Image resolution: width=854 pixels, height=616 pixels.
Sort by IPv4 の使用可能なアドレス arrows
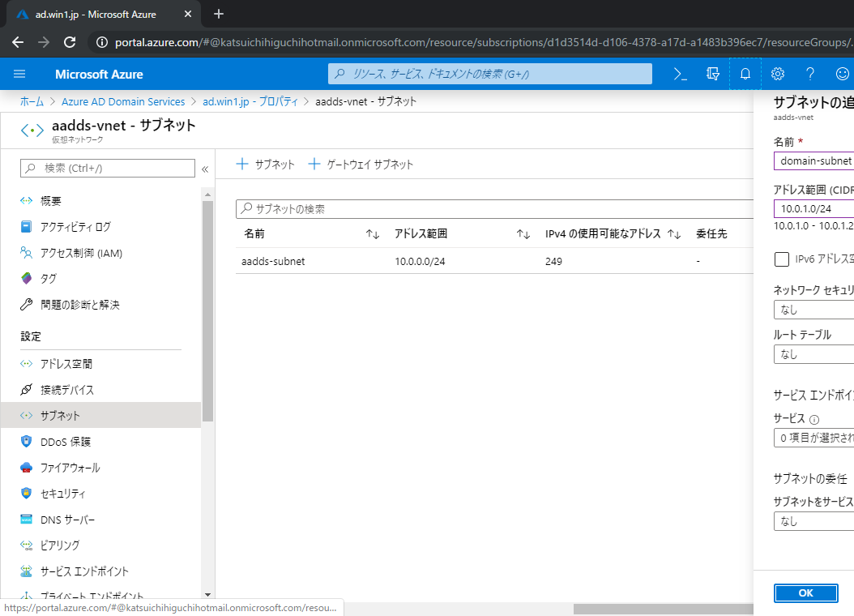(x=674, y=234)
